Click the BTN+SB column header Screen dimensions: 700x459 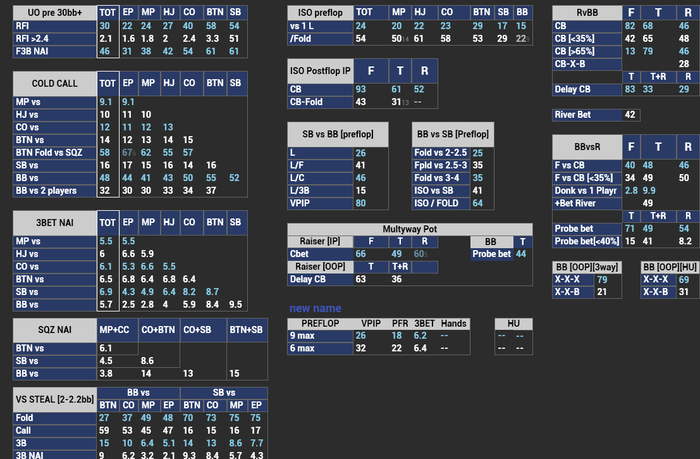[247, 330]
